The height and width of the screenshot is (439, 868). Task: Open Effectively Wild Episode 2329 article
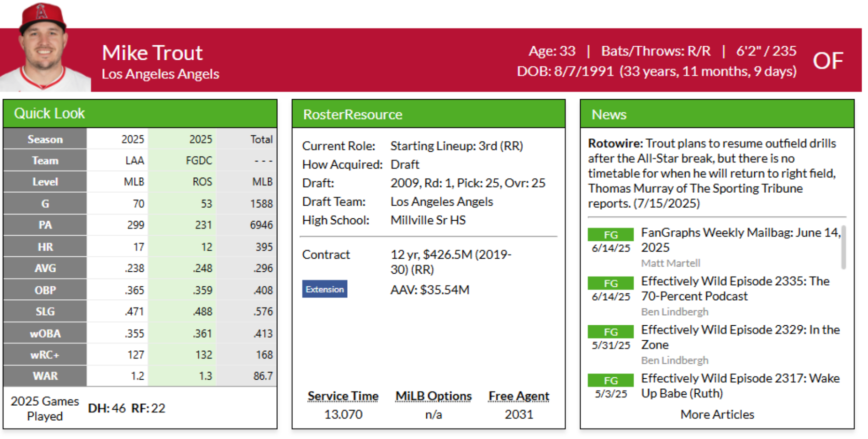pos(740,337)
